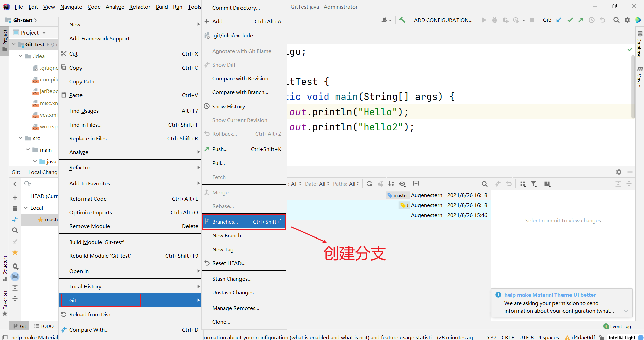This screenshot has width=644, height=340.
Task: Click the Git push arrow icon
Action: pyautogui.click(x=581, y=20)
